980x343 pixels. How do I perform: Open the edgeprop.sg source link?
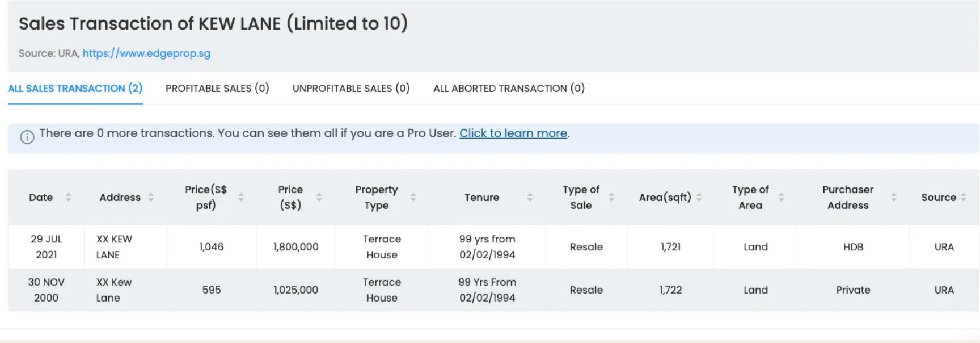click(146, 53)
